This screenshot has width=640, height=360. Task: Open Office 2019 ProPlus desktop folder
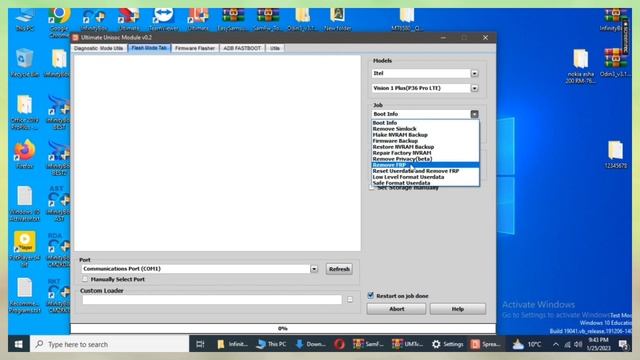click(24, 112)
